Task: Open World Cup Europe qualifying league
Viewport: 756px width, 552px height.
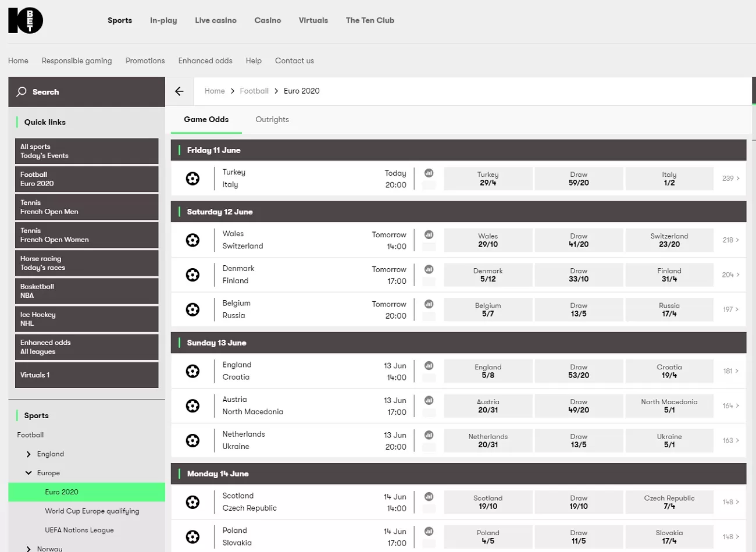Action: (92, 511)
